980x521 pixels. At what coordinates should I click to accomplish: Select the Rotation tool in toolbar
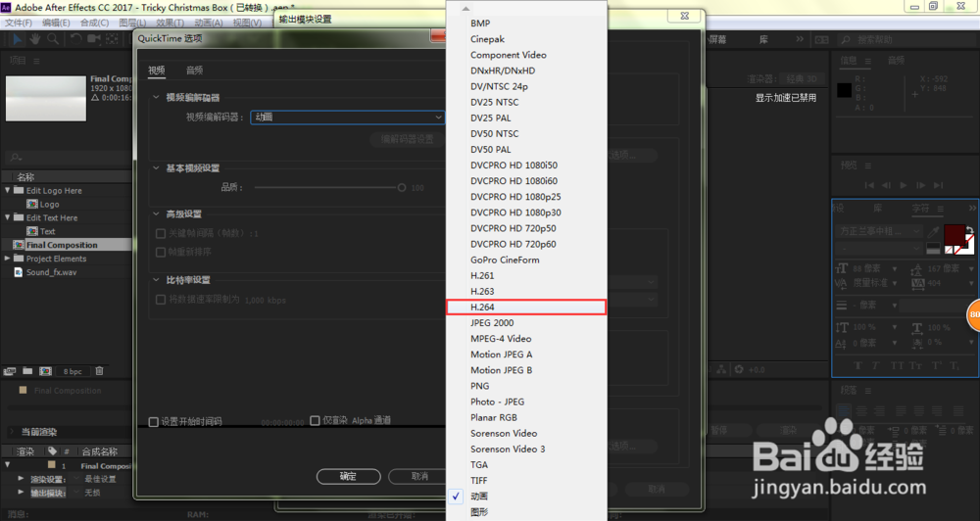click(x=75, y=39)
